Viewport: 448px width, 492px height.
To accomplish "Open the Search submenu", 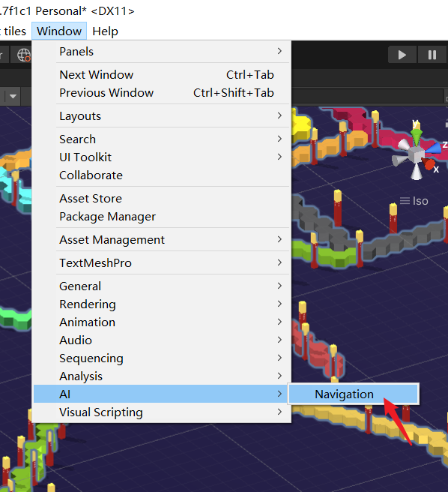I will pos(162,139).
